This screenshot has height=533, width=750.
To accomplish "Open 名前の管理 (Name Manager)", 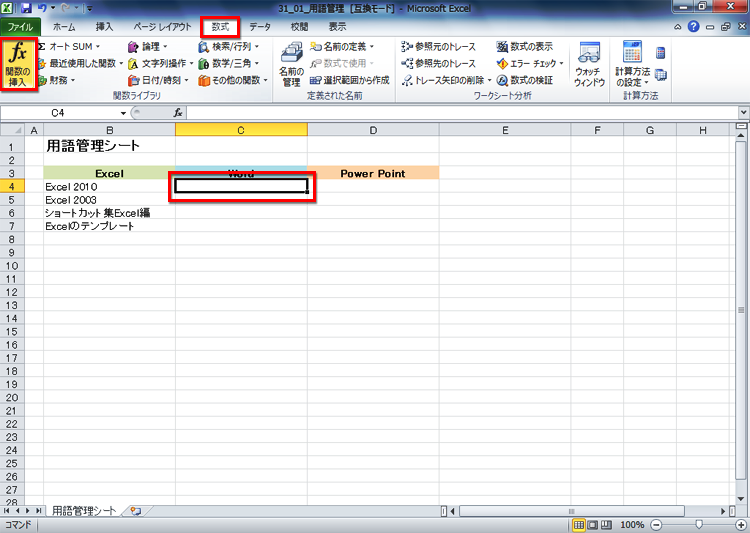I will 291,65.
